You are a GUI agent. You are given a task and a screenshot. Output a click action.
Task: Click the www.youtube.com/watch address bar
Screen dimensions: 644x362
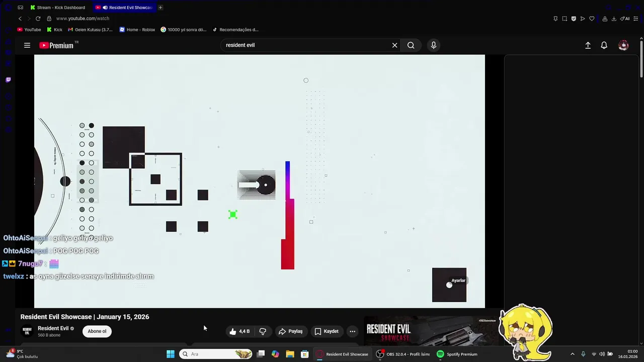83,19
